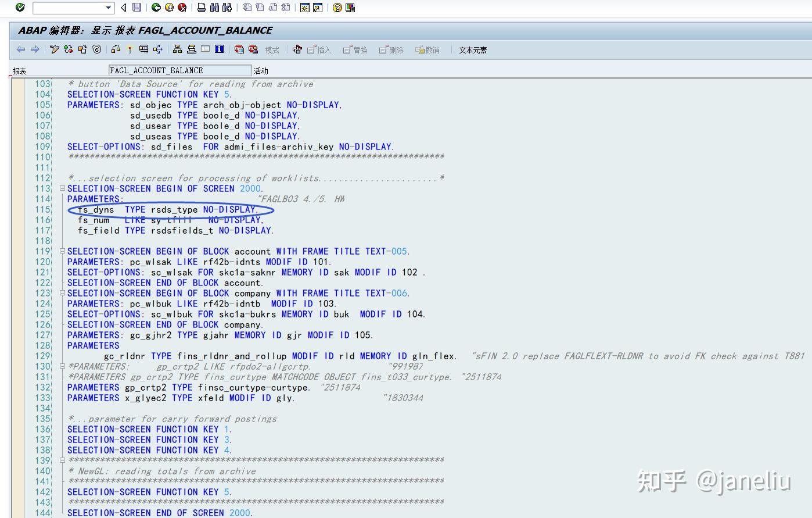Go back using the green arrow icon

(156, 8)
